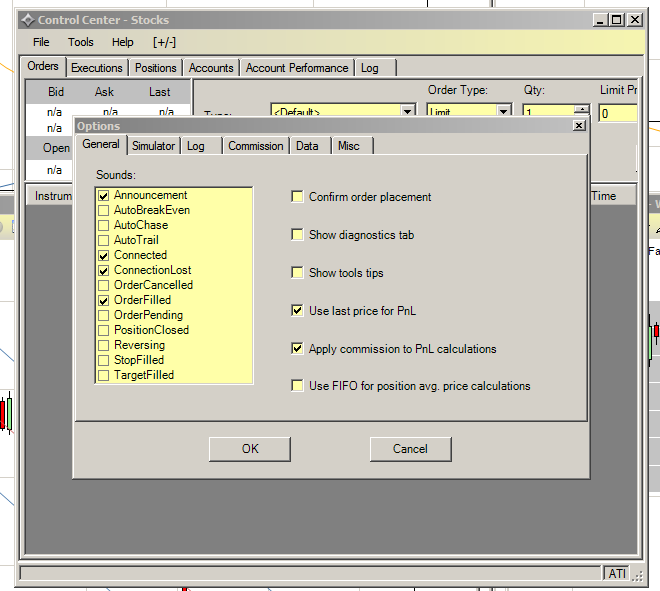The image size is (660, 591).
Task: Select the General options tab
Action: [101, 144]
